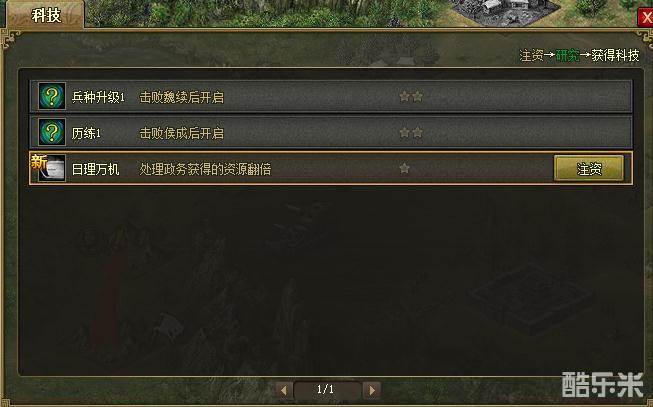Click the 获得科技 step text
The image size is (653, 407).
(x=615, y=55)
